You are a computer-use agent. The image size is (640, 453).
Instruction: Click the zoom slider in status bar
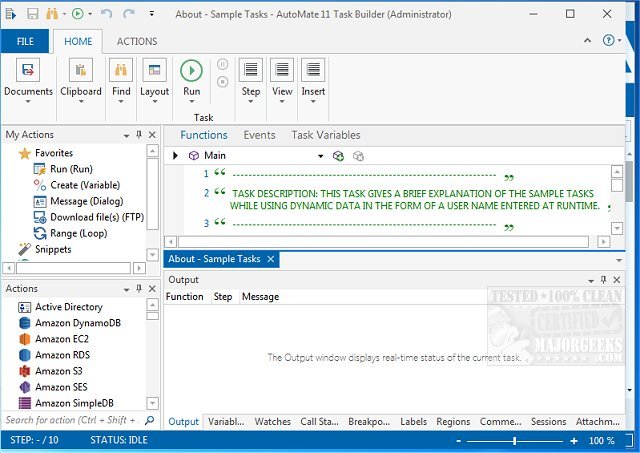[x=516, y=440]
